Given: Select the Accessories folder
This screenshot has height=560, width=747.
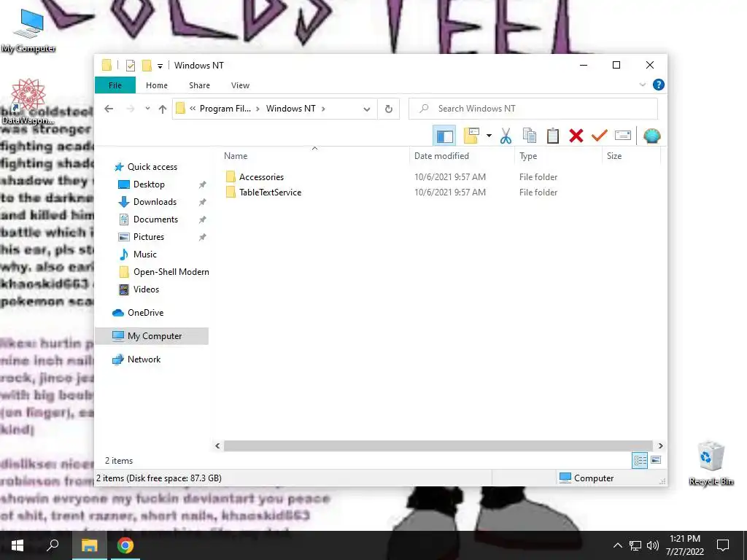Looking at the screenshot, I should (x=261, y=177).
